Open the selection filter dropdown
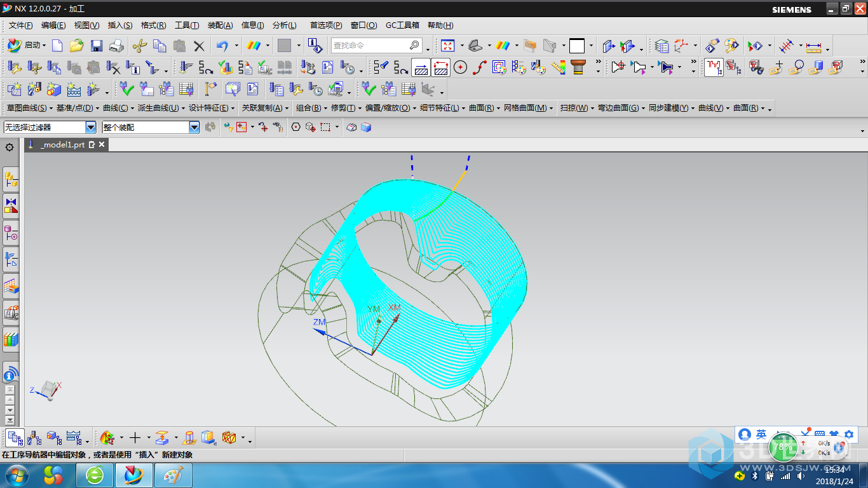868x488 pixels. point(91,127)
